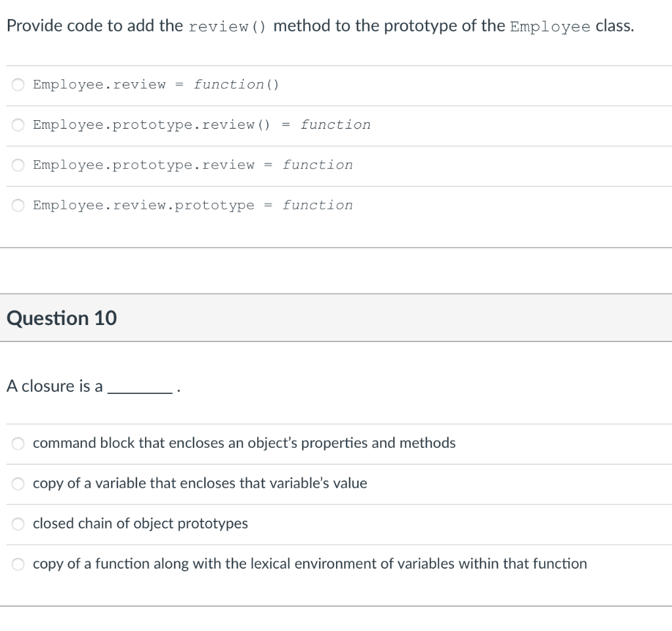Click the Employee.prototype.review = function text

192,165
